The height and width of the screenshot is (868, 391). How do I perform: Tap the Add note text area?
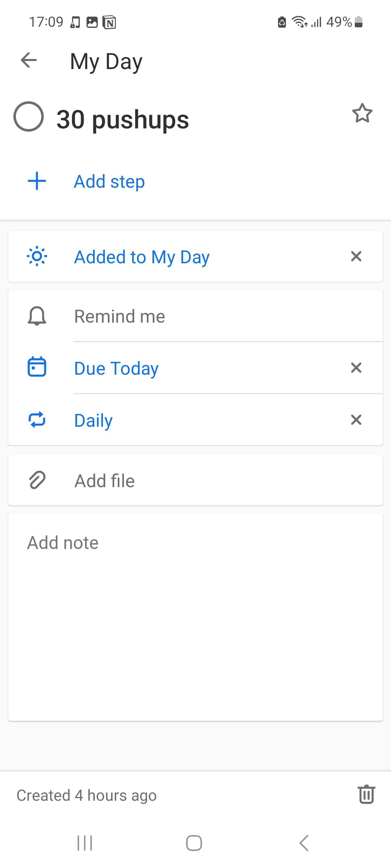coord(195,615)
